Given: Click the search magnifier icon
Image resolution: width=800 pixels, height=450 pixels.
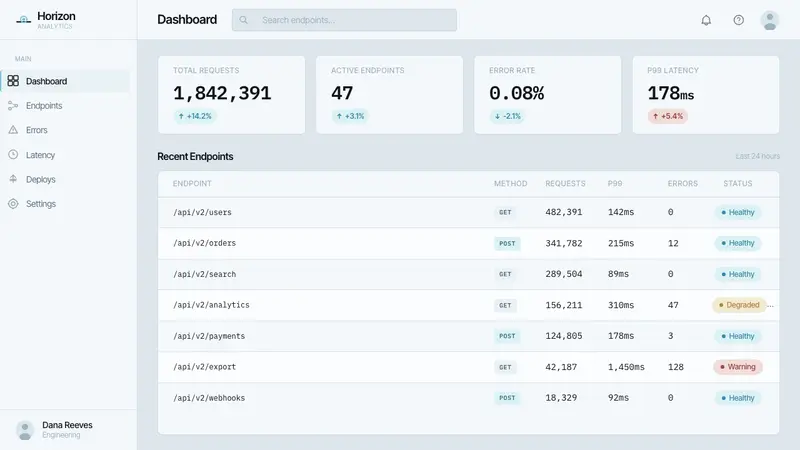Looking at the screenshot, I should click(243, 20).
